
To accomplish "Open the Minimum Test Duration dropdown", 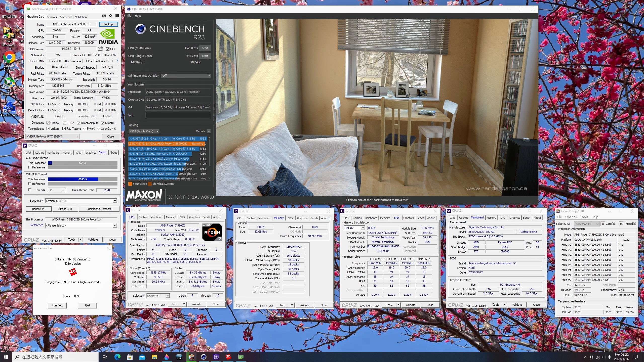I will pos(186,76).
